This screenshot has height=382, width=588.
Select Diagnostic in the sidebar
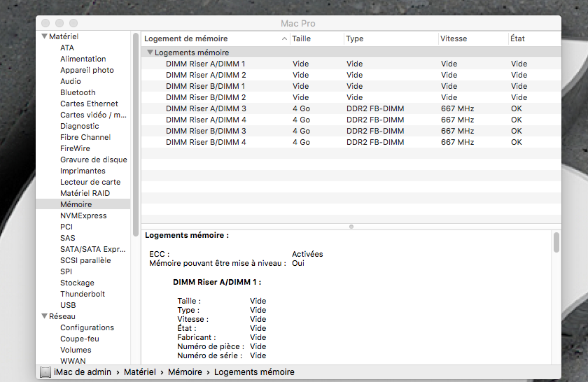(x=80, y=127)
